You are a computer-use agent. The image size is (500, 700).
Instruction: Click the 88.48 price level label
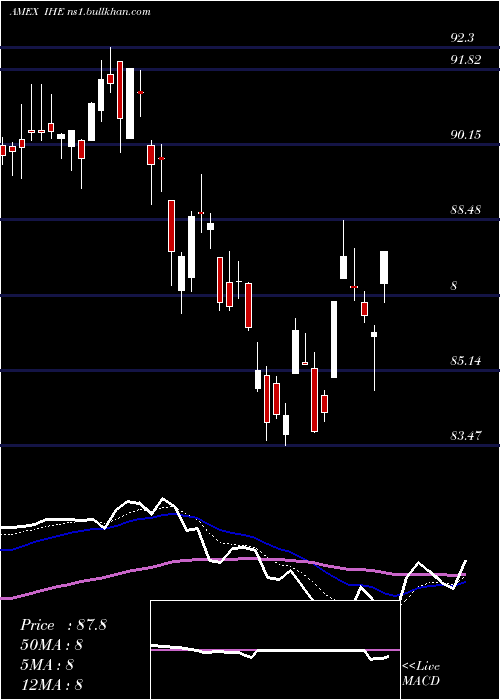click(466, 210)
